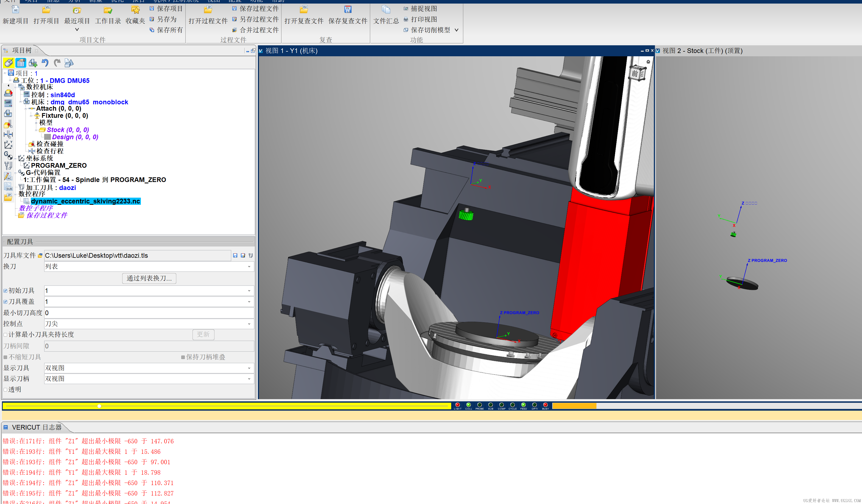Click the coordinate systems XYZ sidebar icon

coord(8,145)
